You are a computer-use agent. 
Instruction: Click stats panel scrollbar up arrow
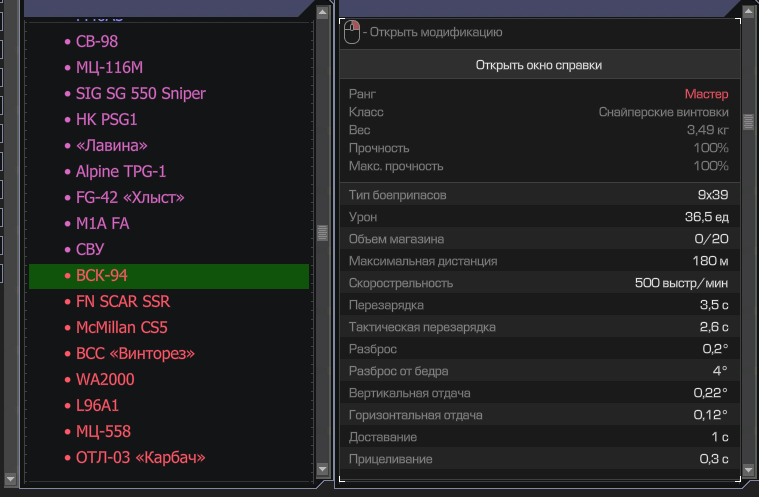[748, 13]
